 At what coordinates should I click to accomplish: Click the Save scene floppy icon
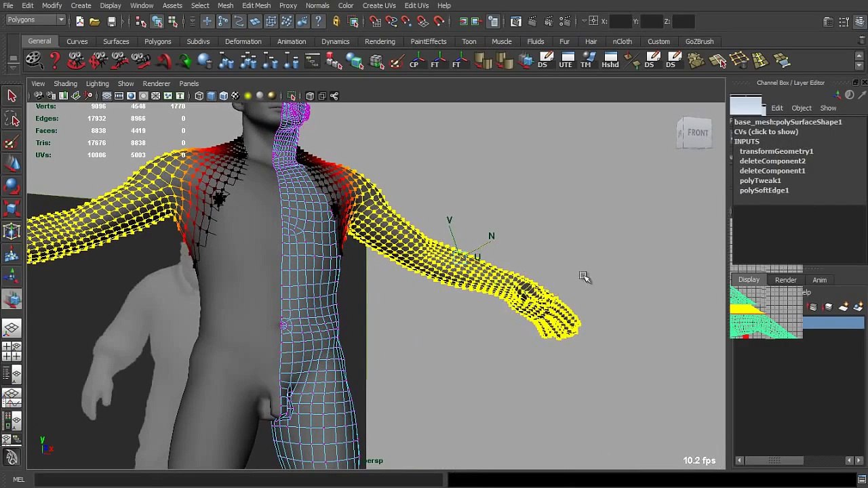click(x=111, y=22)
